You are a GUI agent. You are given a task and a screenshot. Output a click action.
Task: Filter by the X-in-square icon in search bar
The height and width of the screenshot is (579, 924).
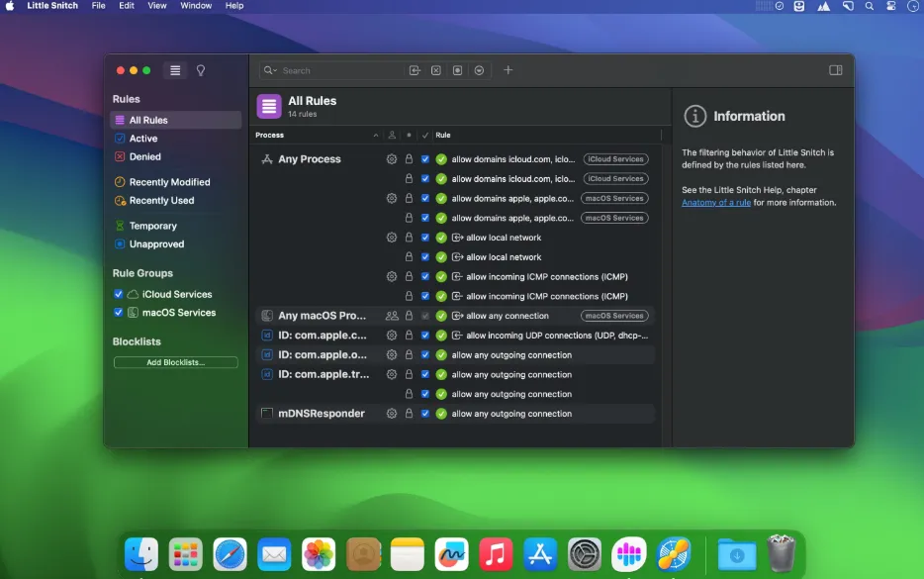436,70
